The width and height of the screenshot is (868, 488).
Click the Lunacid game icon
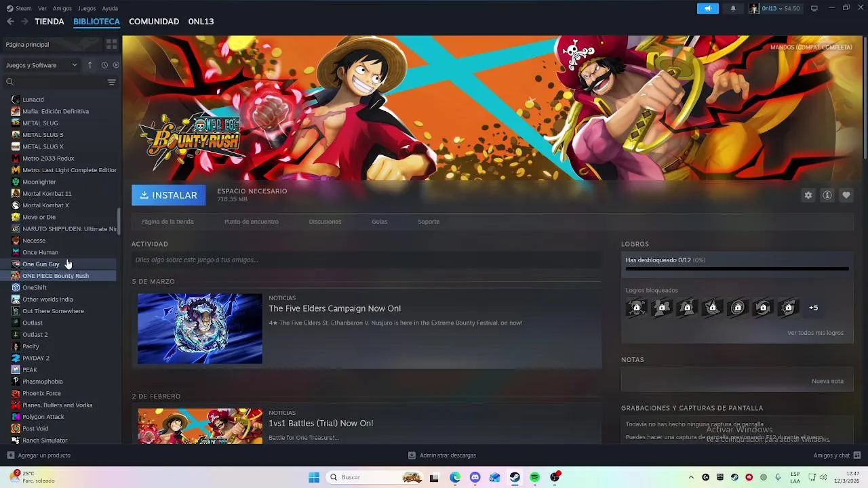pos(16,100)
